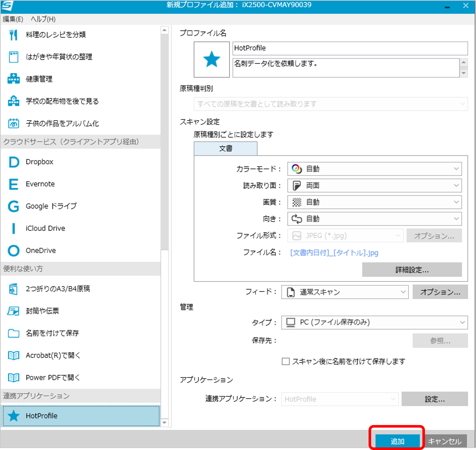
Task: Click the profile list scroll down arrow
Action: pyautogui.click(x=164, y=423)
